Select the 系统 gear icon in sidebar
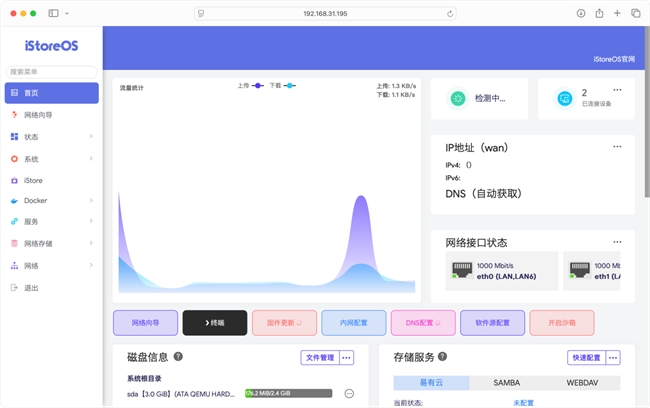 [15, 159]
